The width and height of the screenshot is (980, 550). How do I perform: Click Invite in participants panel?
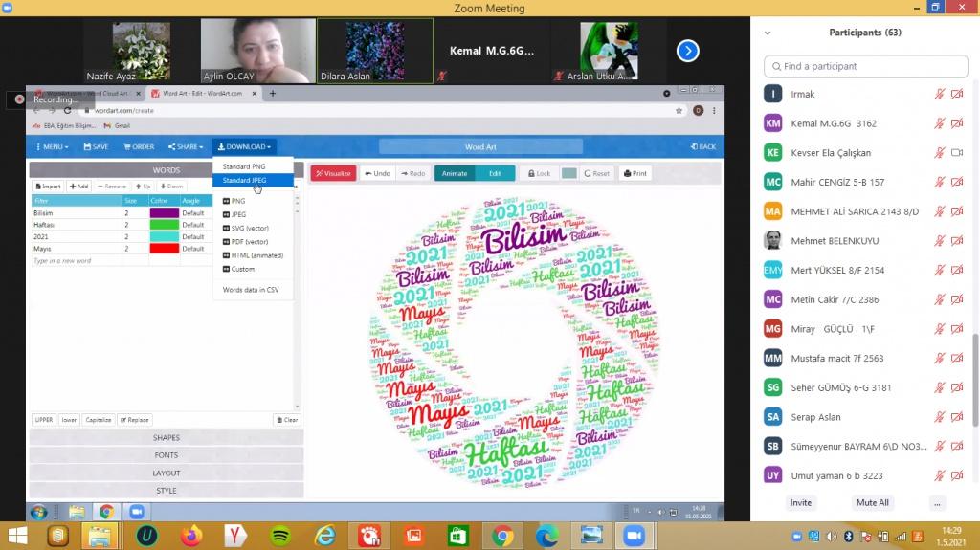coord(800,502)
